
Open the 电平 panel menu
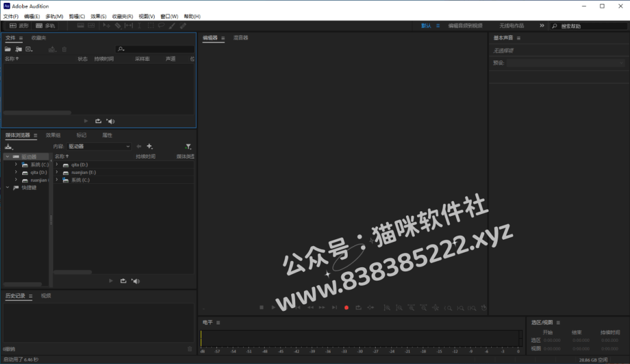218,323
